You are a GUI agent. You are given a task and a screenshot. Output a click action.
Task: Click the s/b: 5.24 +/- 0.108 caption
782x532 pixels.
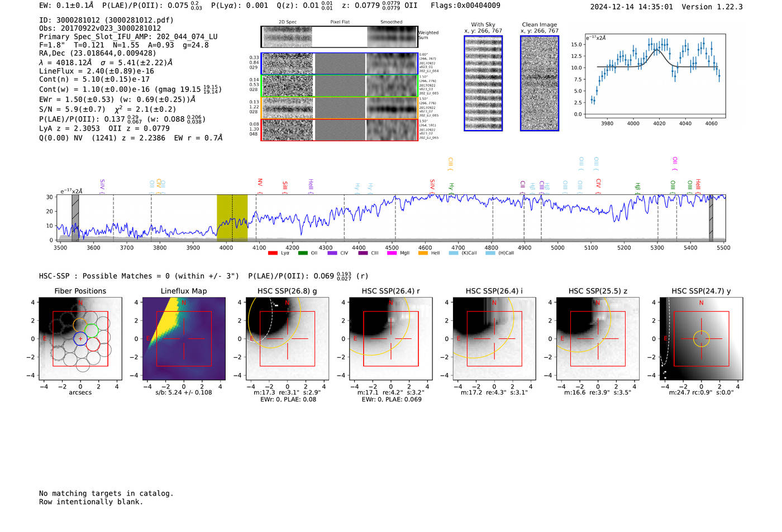[x=184, y=392]
